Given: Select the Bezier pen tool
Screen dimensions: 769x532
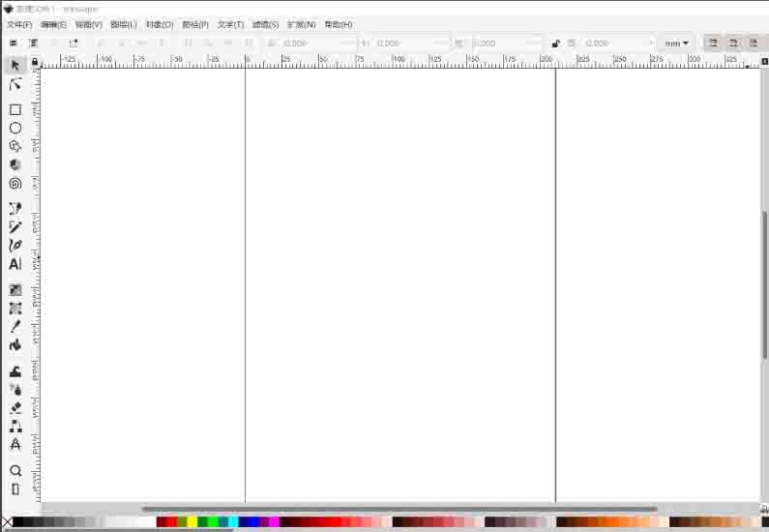Looking at the screenshot, I should tap(15, 208).
